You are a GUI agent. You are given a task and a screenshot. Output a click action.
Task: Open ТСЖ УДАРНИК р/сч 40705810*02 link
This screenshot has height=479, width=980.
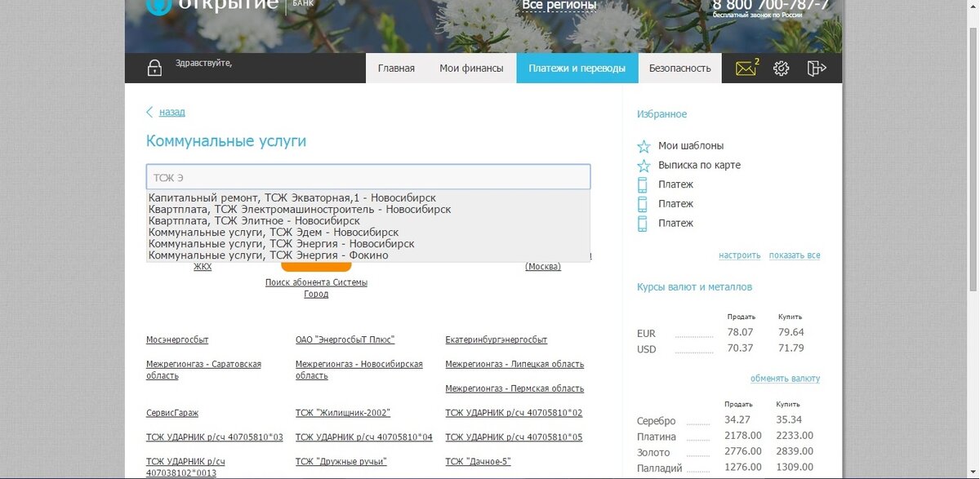pyautogui.click(x=514, y=413)
